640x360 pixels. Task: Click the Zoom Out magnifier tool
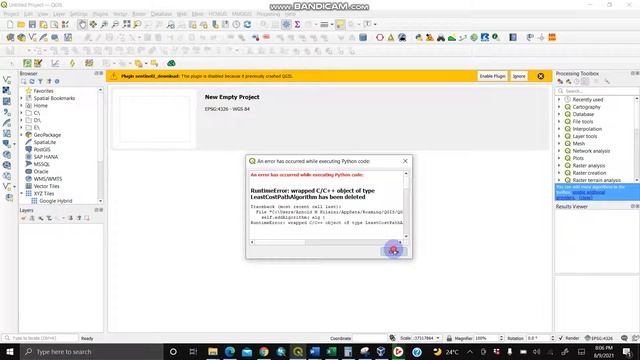click(116, 24)
